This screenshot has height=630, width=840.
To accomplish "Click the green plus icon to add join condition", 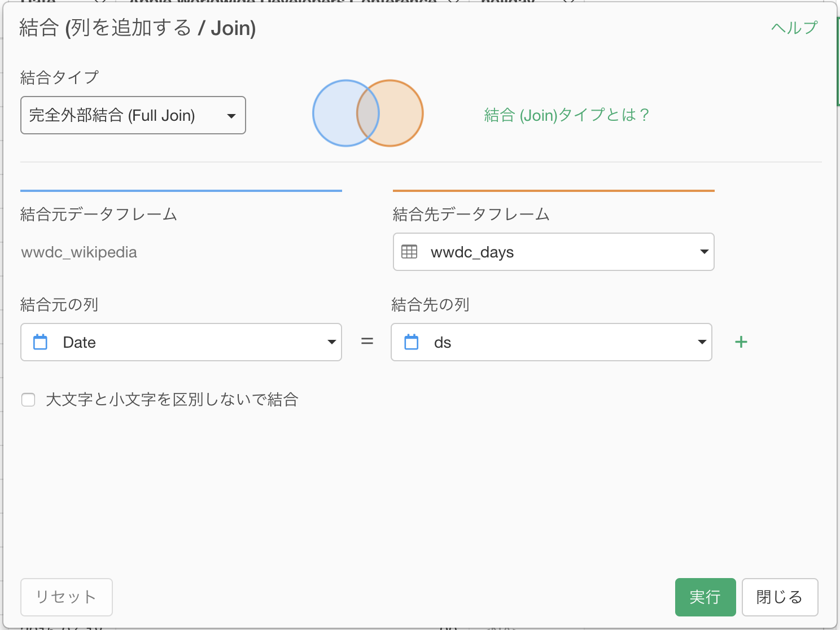I will coord(741,342).
